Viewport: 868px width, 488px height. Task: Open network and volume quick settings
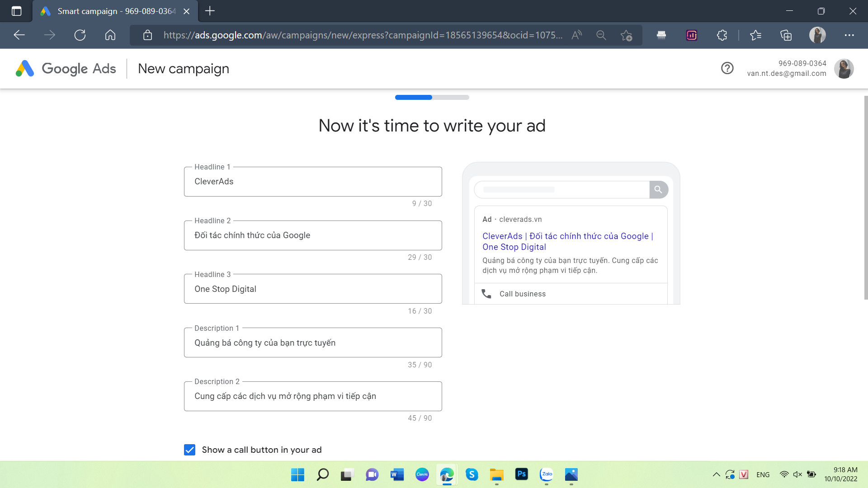point(797,474)
